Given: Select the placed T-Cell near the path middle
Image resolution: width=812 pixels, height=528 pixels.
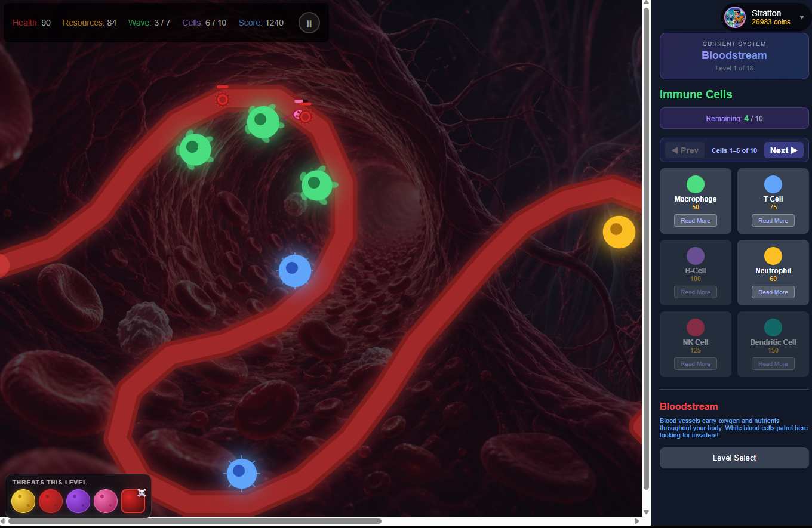Looking at the screenshot, I should [295, 271].
